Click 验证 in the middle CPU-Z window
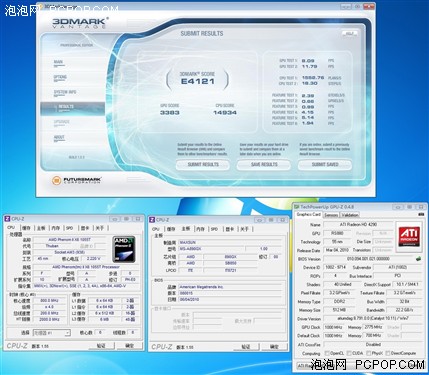Image resolution: width=429 pixels, height=375 pixels. click(x=246, y=347)
